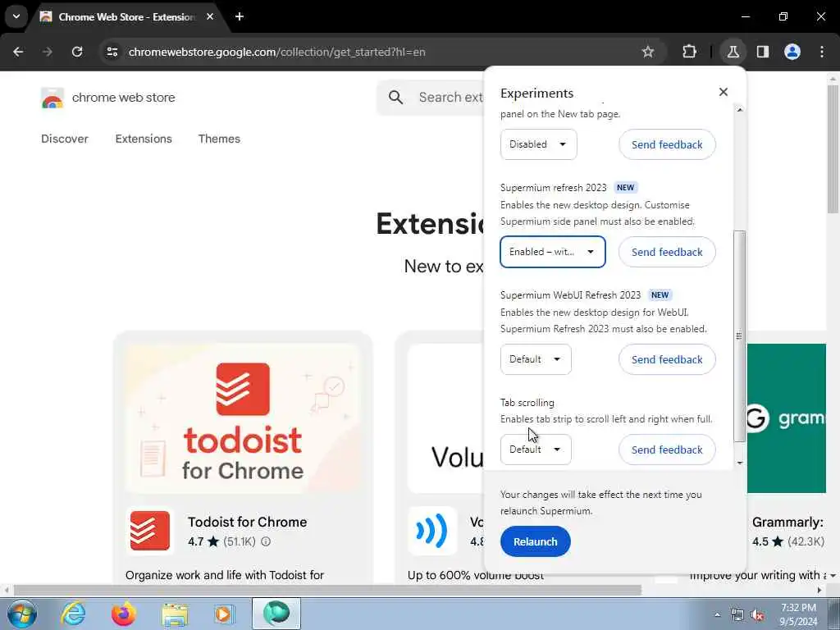Open the Grammarly title link

(787, 522)
